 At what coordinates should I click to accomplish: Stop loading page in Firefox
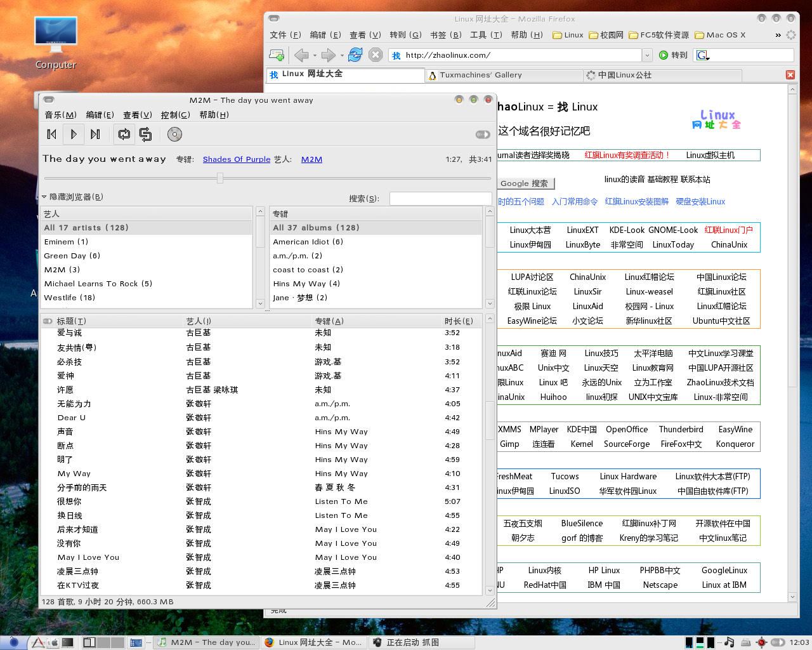[x=376, y=55]
